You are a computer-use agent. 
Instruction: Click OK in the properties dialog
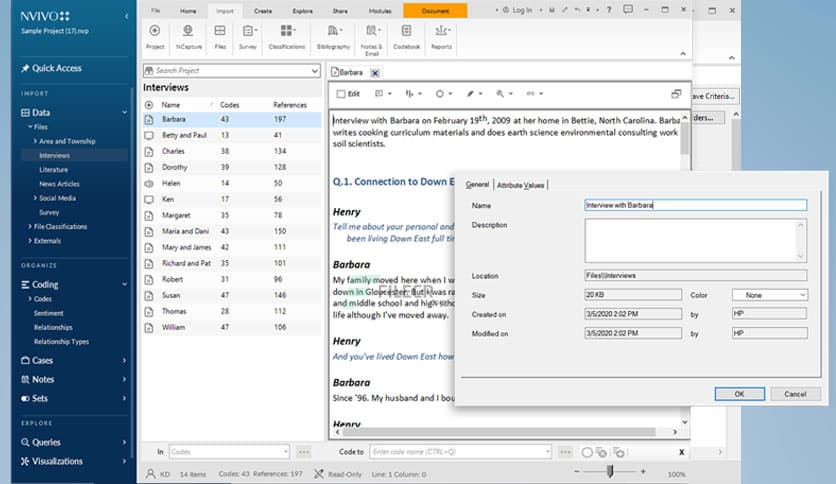click(x=739, y=394)
